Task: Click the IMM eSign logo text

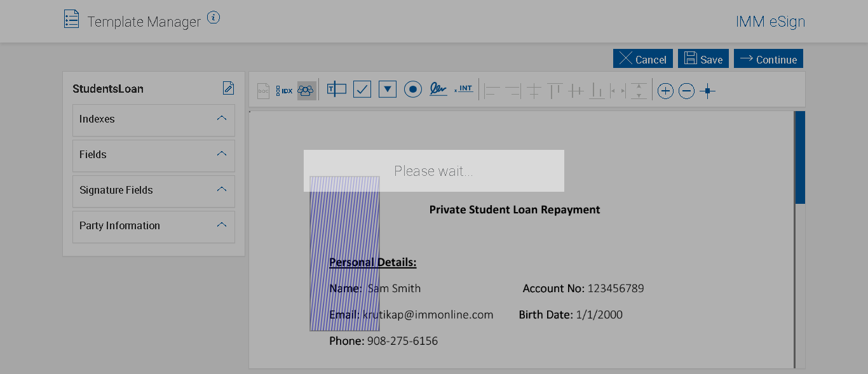Action: click(770, 22)
